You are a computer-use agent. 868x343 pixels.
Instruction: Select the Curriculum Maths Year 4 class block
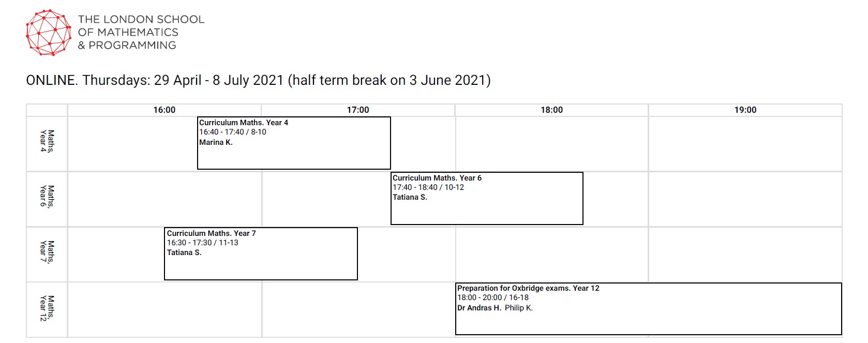(294, 143)
